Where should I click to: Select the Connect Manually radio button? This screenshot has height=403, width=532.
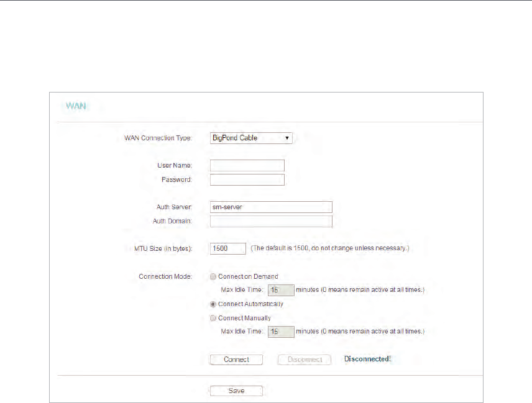213,318
